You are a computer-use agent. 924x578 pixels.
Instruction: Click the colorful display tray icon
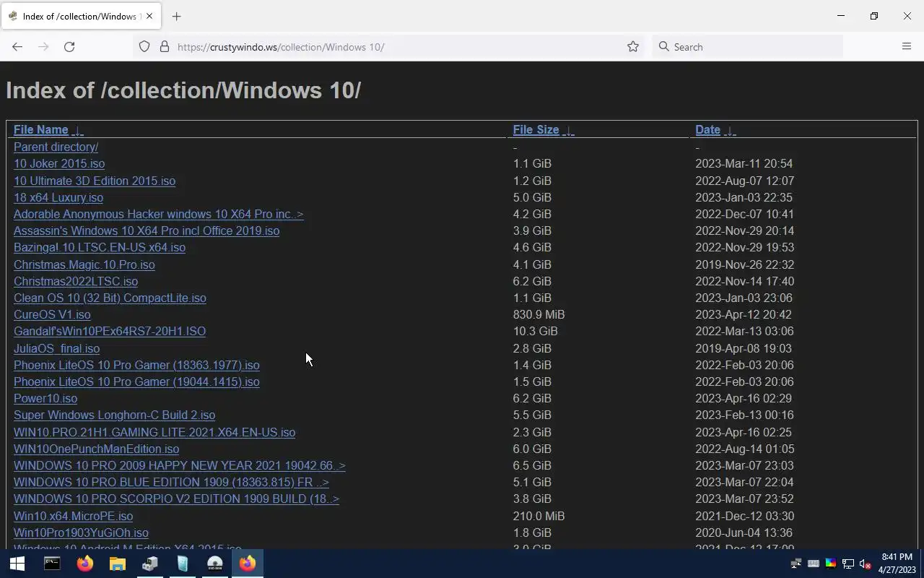(831, 564)
